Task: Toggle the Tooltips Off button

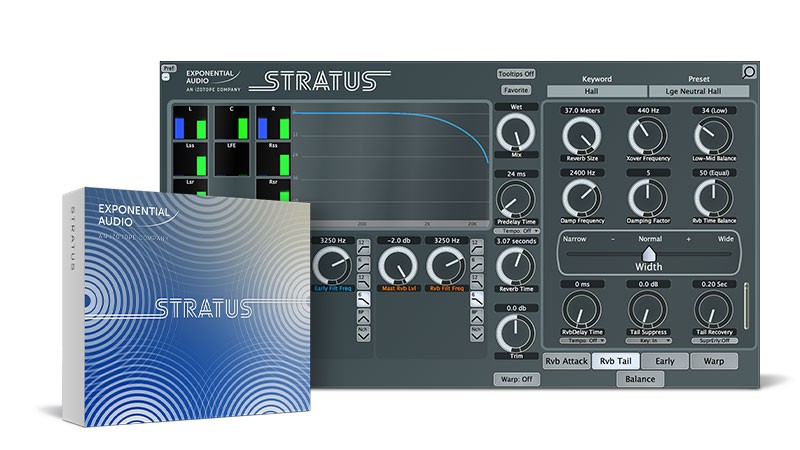Action: (516, 74)
